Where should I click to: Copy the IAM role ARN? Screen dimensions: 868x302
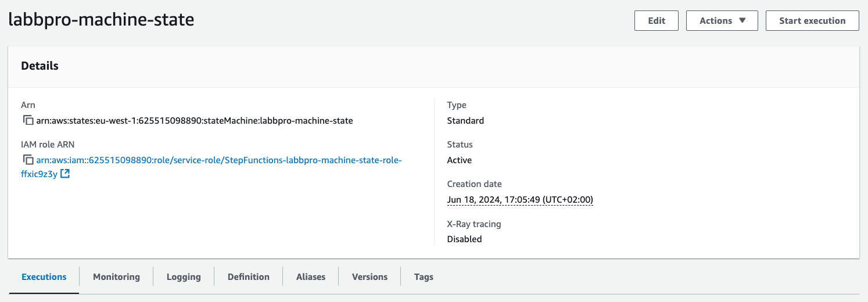point(28,160)
